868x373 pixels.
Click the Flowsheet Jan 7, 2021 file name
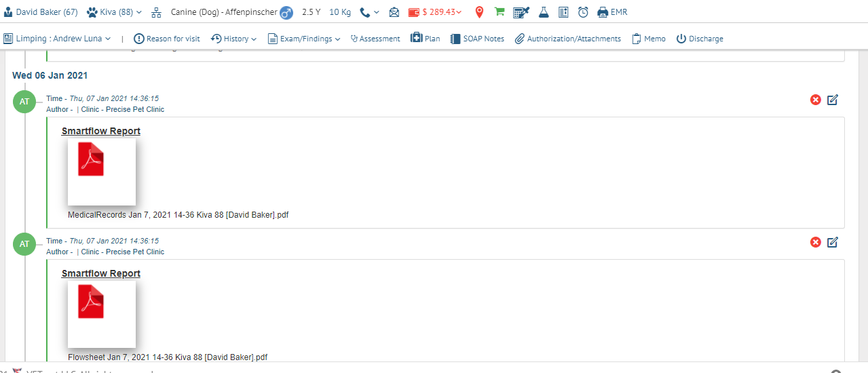coord(168,357)
